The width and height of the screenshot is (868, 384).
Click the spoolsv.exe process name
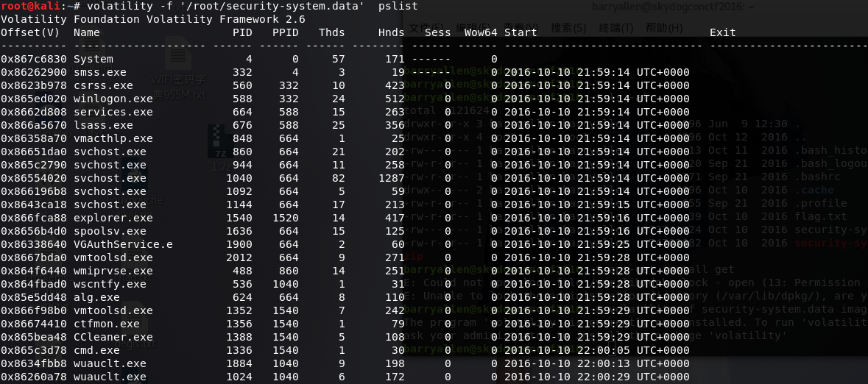tap(110, 231)
